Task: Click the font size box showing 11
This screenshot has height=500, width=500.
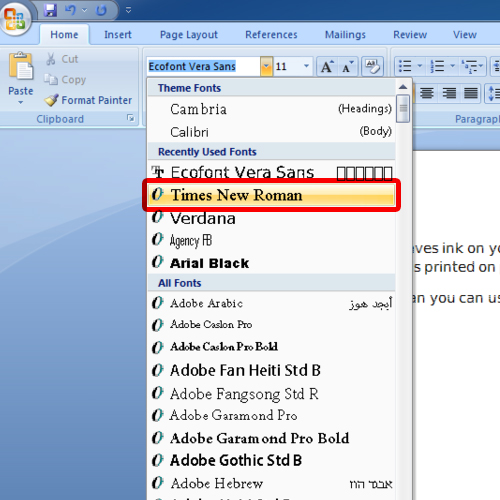Action: pyautogui.click(x=287, y=66)
